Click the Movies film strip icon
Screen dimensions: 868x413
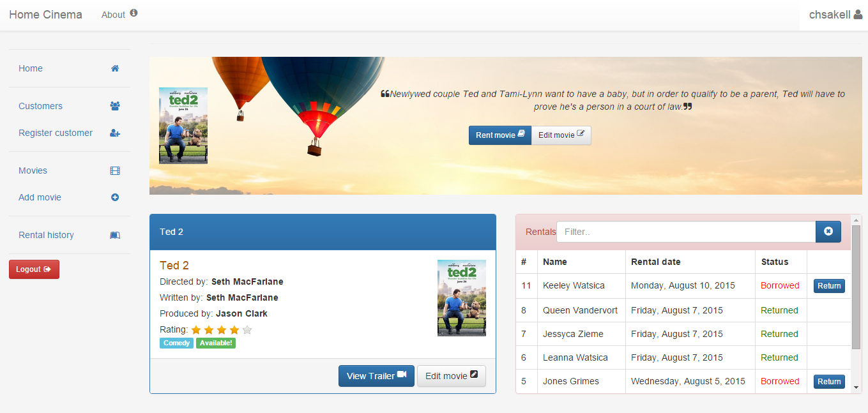(115, 170)
